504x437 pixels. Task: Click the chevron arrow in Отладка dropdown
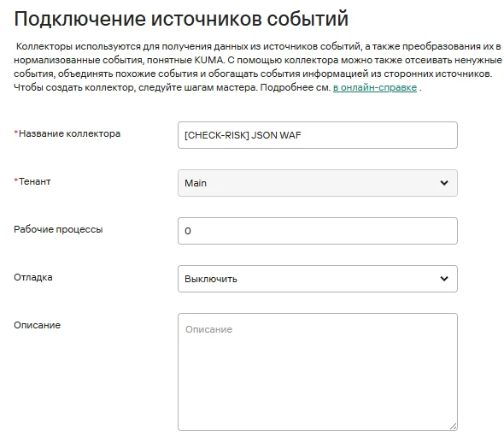(x=444, y=279)
